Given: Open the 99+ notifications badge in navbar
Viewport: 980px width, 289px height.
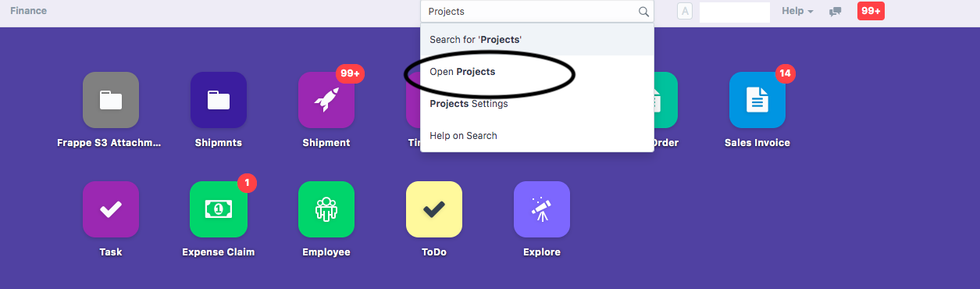Looking at the screenshot, I should pos(871,11).
